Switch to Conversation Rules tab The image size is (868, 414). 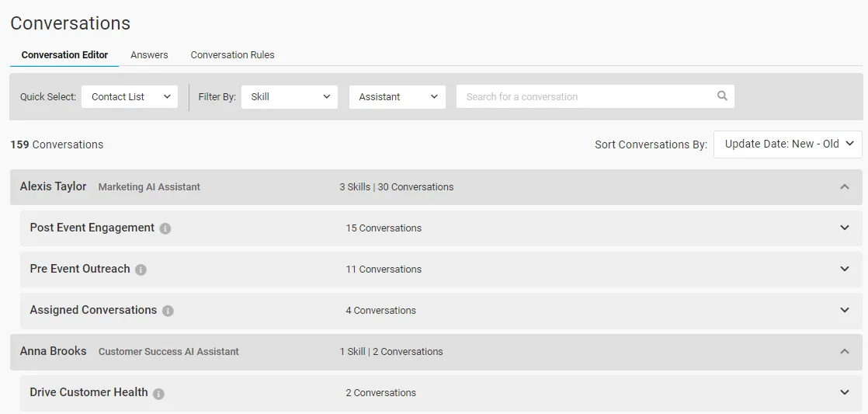point(232,55)
